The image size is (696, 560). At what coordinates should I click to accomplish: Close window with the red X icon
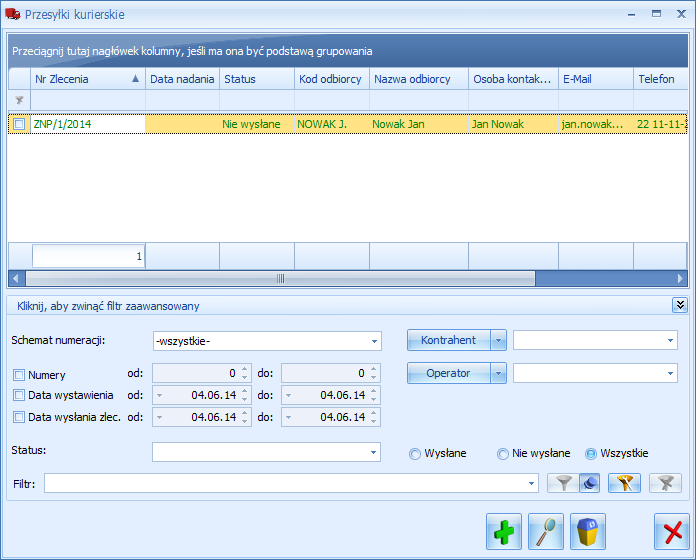[672, 532]
